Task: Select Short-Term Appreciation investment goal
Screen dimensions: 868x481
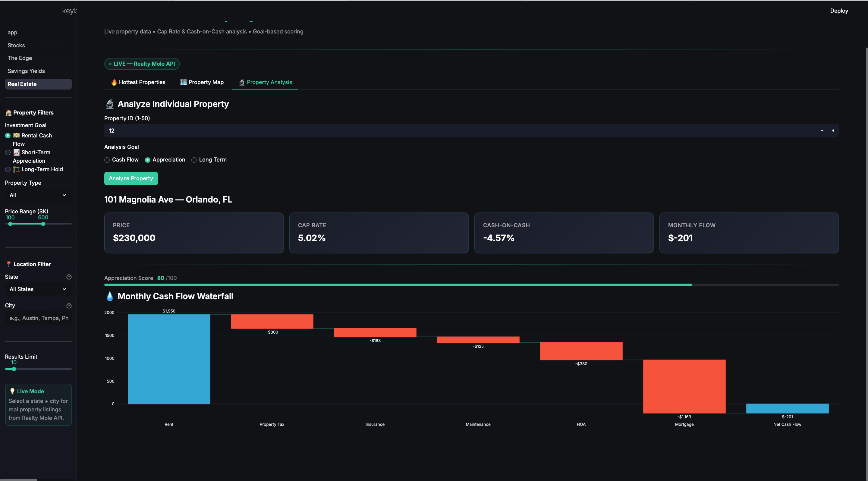Action: pos(8,152)
